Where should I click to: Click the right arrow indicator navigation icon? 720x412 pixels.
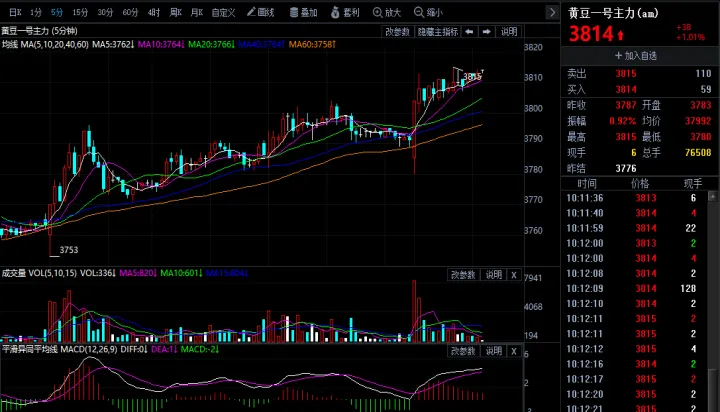pos(486,32)
